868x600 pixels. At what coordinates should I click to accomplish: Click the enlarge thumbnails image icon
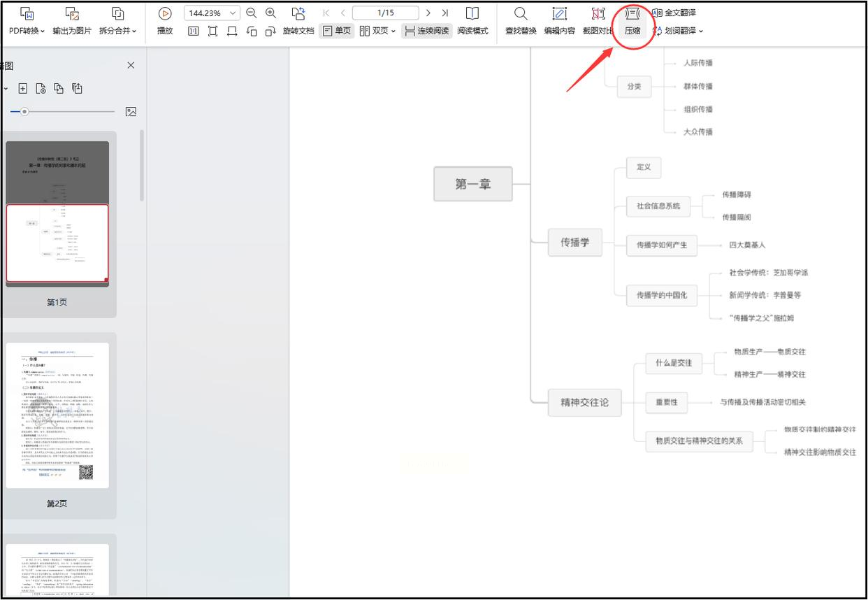(131, 112)
